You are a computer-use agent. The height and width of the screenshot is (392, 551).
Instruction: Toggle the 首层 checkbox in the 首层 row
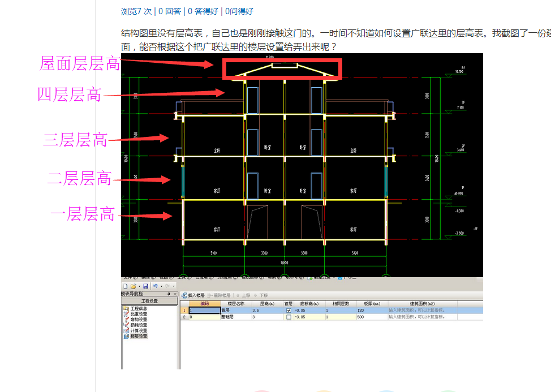(289, 311)
